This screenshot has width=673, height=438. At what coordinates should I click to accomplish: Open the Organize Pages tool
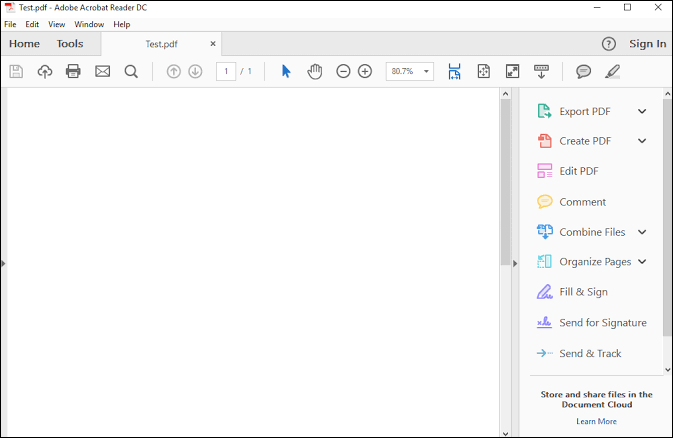pos(584,262)
